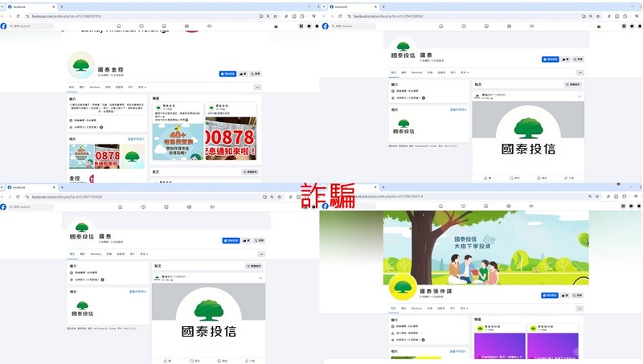The height and width of the screenshot is (364, 643).
Task: Click search button on the 國泰張仲謀 profile
Action: pyautogui.click(x=577, y=295)
